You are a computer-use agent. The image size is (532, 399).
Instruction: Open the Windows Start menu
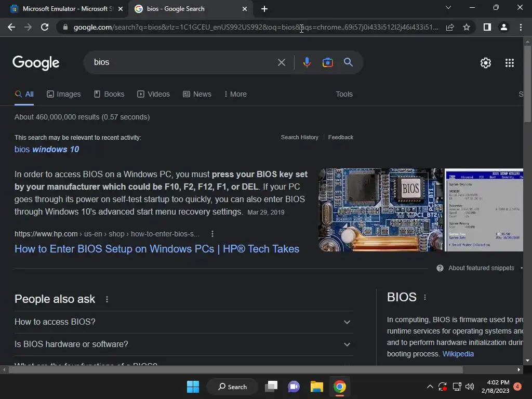click(x=193, y=387)
